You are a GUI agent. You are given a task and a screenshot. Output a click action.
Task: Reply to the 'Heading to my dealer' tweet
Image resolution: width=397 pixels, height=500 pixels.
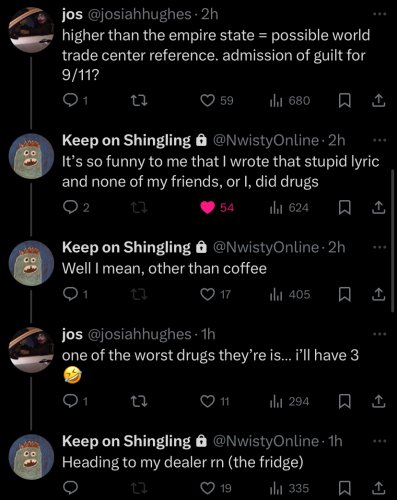click(x=70, y=488)
